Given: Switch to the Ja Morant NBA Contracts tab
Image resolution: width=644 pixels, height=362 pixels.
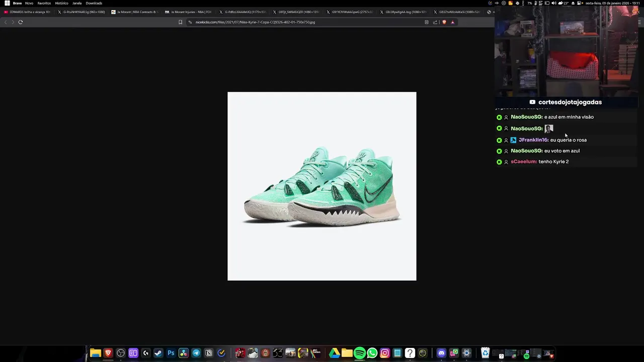Looking at the screenshot, I should 135,12.
